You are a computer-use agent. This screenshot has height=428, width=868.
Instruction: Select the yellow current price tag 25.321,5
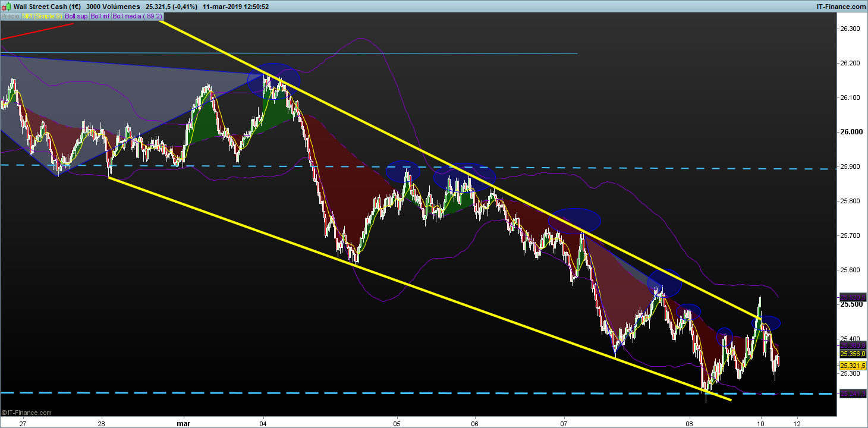(x=853, y=365)
